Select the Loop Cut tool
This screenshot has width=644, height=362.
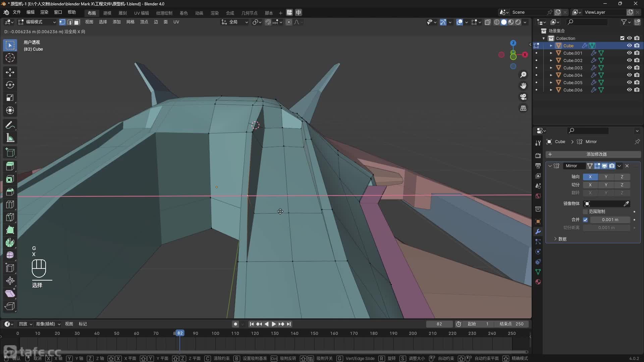[10, 204]
